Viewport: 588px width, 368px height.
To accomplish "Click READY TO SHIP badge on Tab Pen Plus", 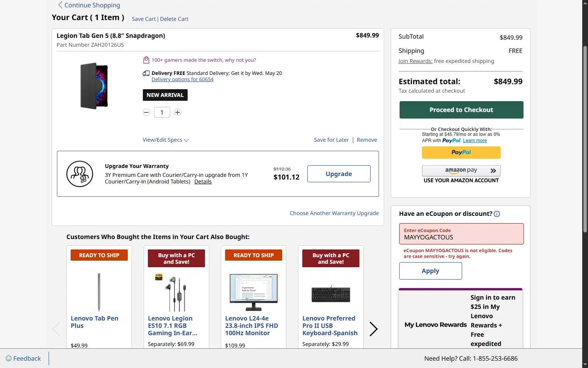I will tap(99, 255).
